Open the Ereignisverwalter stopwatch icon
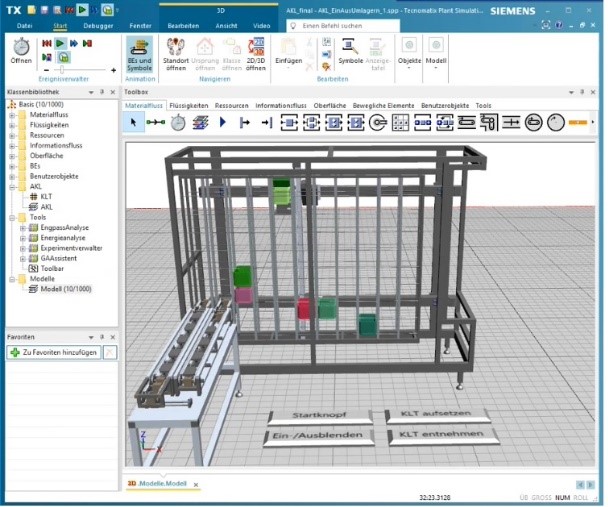The image size is (608, 507). pos(21,51)
